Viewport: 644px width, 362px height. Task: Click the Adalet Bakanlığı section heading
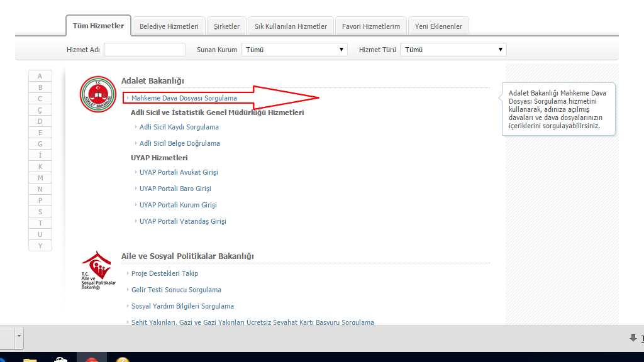[x=152, y=81]
